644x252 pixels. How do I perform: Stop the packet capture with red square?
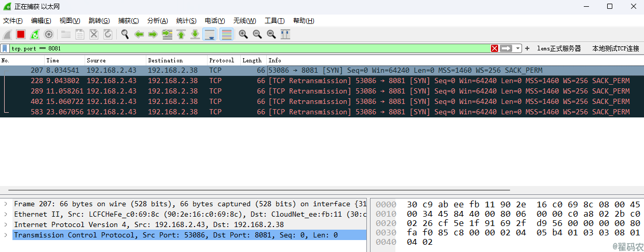(x=21, y=34)
